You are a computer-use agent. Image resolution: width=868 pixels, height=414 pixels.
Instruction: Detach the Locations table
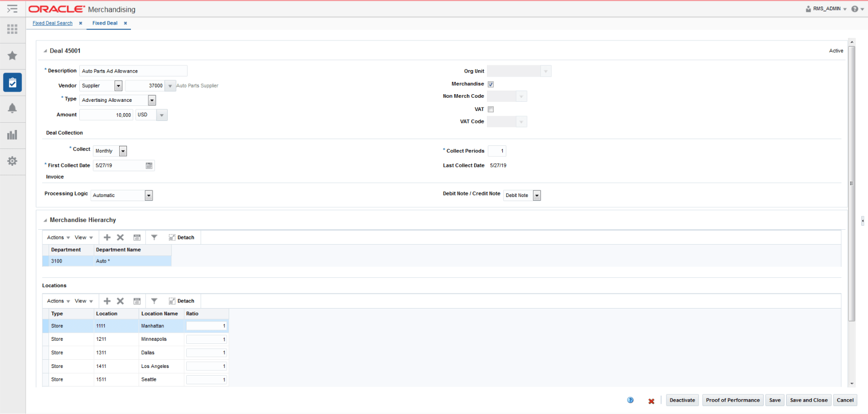coord(182,301)
